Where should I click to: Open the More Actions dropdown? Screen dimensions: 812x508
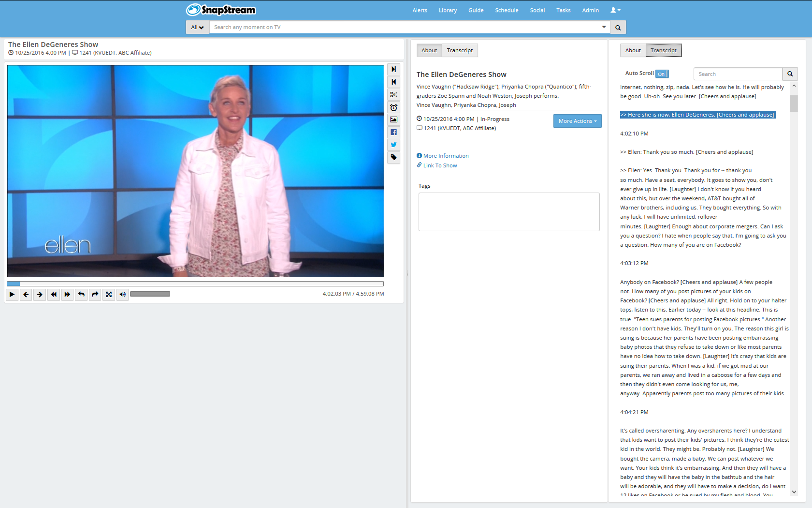(578, 121)
